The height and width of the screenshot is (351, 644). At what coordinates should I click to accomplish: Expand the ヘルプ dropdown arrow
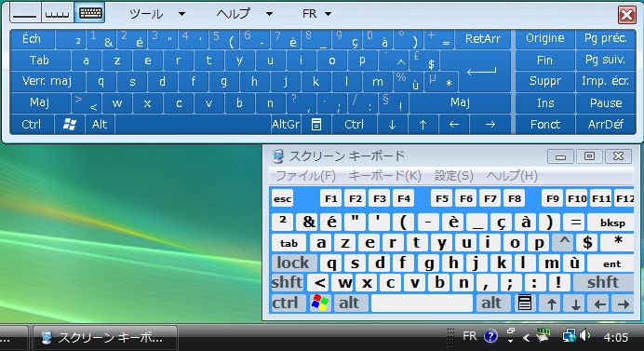point(269,14)
